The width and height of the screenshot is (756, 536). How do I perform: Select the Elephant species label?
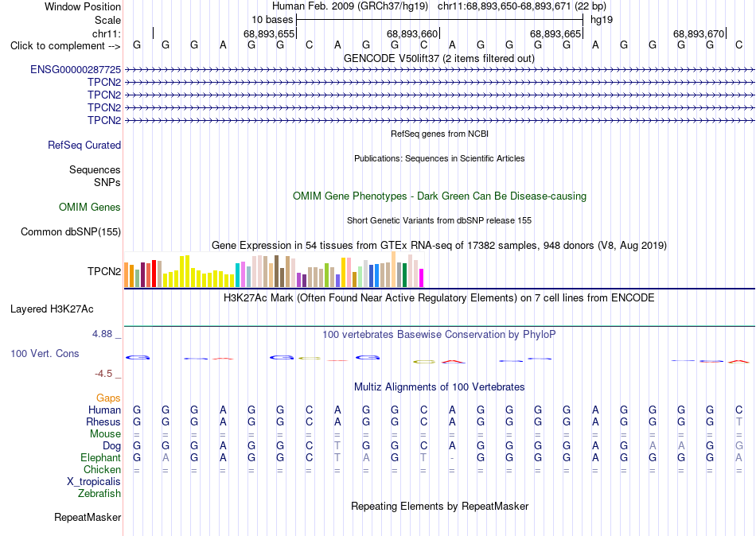[x=100, y=457]
